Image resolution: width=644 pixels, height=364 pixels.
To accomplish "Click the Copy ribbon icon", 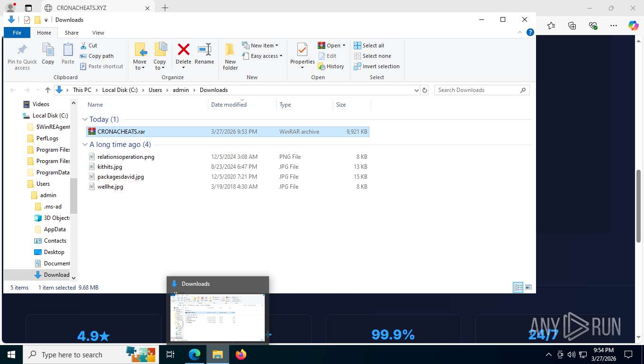I will [x=48, y=54].
